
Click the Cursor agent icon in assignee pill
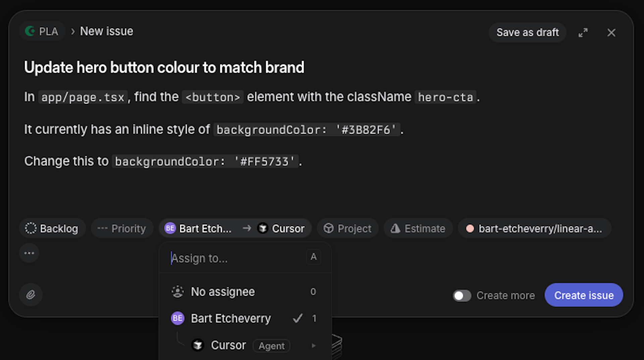tap(263, 228)
